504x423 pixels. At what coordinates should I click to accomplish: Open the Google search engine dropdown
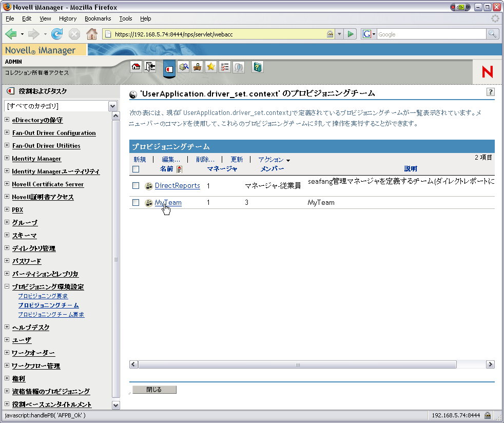click(x=369, y=34)
